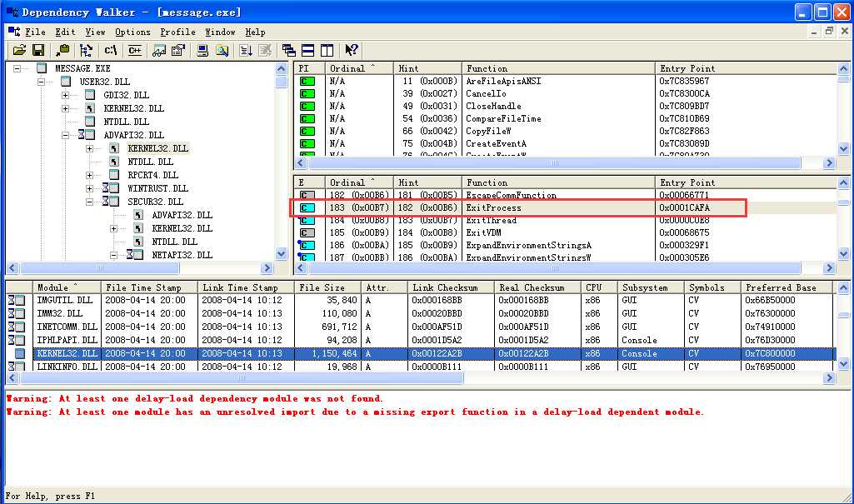
Task: Click the Link Checksum column header
Action: 451,287
